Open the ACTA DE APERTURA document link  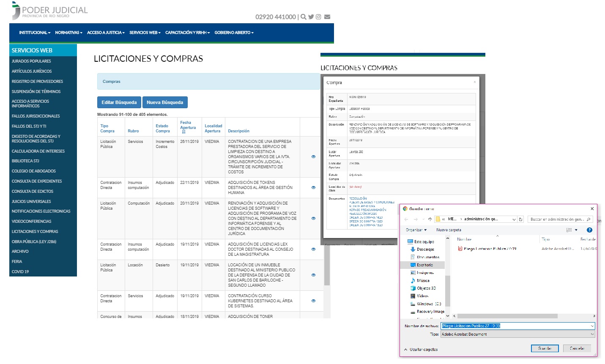pos(362,206)
